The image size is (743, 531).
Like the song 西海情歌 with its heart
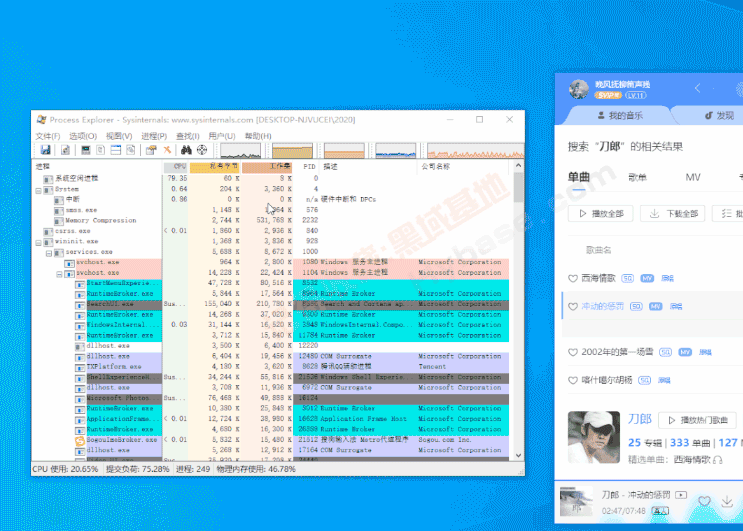573,279
